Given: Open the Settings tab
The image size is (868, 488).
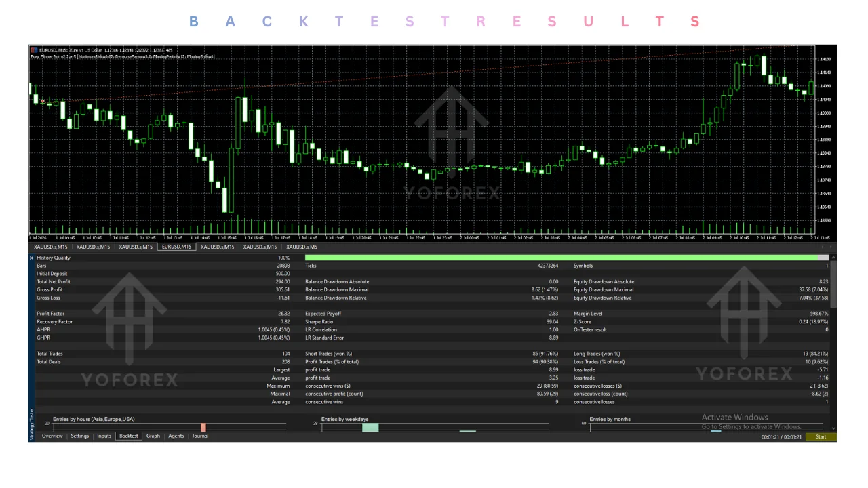Looking at the screenshot, I should pyautogui.click(x=80, y=436).
